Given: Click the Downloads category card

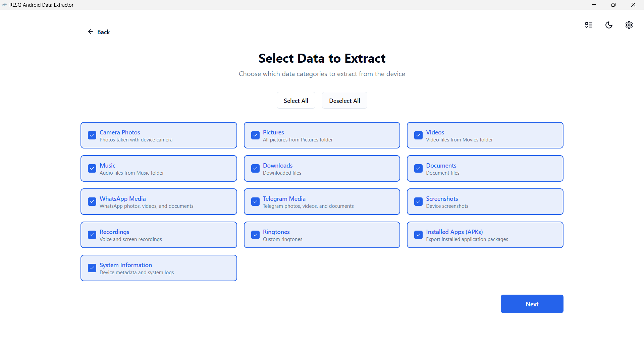Looking at the screenshot, I should [322, 169].
